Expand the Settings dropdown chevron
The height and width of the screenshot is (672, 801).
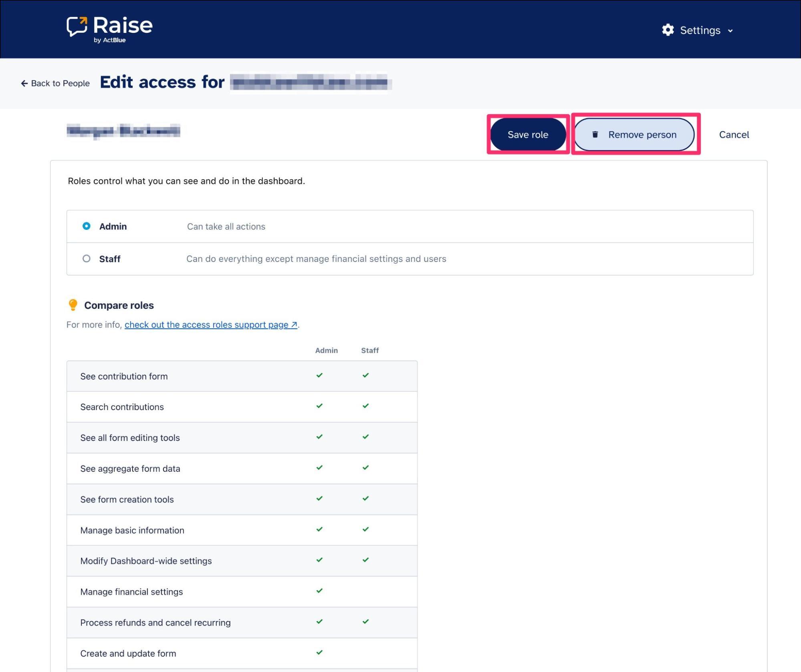coord(730,31)
